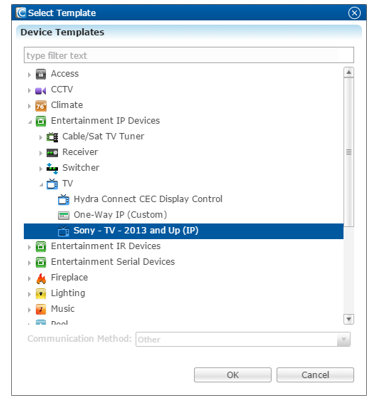Close the Select Template dialog
This screenshot has height=401, width=377.
(354, 13)
